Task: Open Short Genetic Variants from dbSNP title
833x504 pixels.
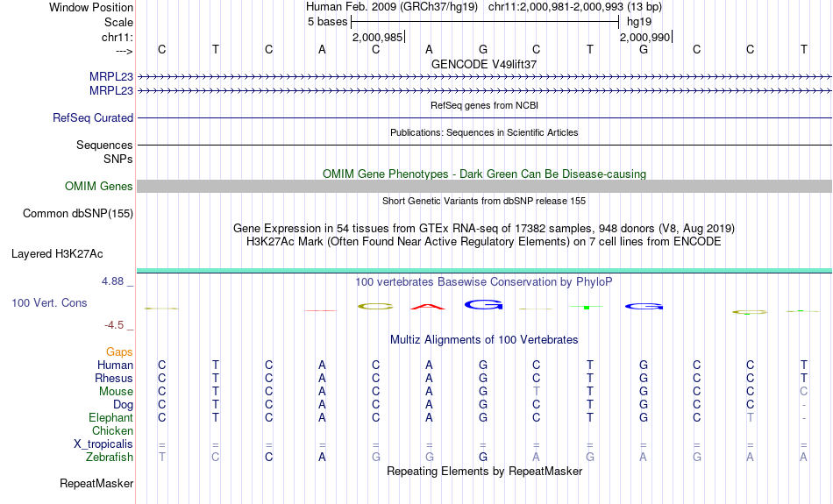Action: pyautogui.click(x=484, y=201)
